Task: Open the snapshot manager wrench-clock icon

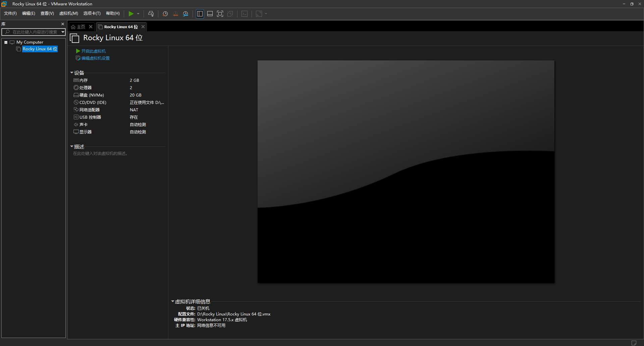Action: 185,14
